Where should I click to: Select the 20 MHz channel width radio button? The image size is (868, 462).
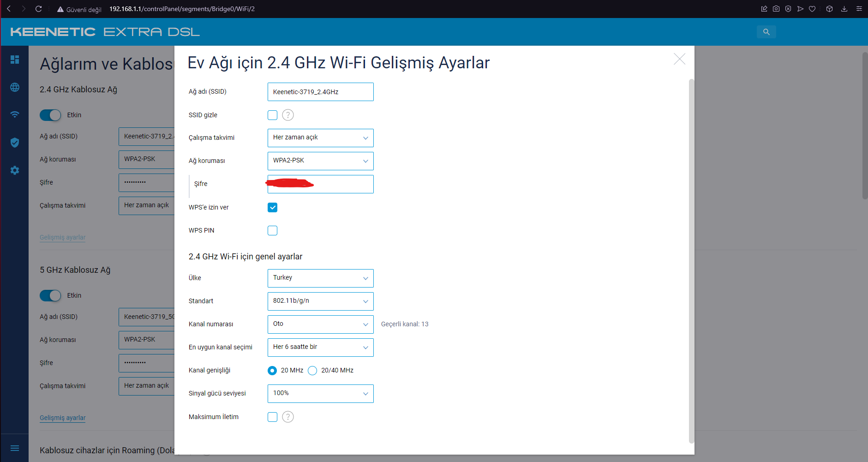[x=272, y=370]
